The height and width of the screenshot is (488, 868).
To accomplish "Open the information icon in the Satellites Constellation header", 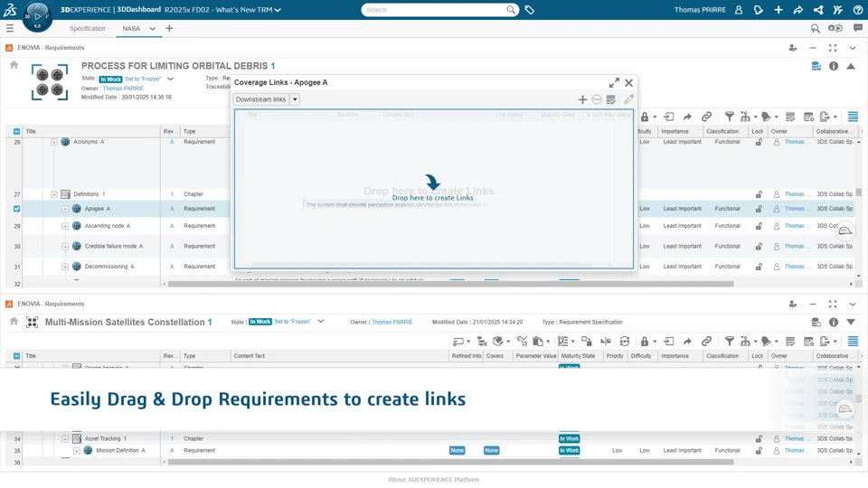I will [x=834, y=322].
